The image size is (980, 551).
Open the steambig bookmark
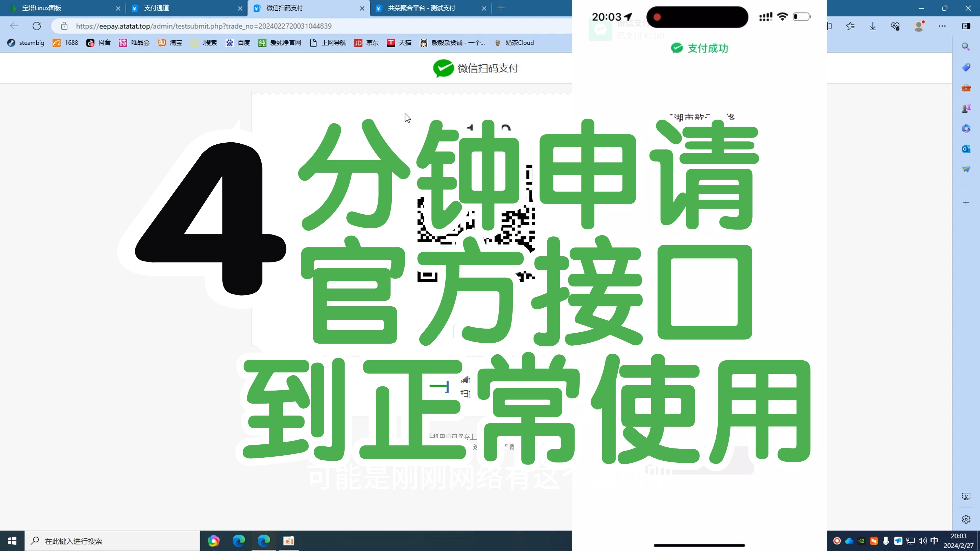(x=26, y=43)
